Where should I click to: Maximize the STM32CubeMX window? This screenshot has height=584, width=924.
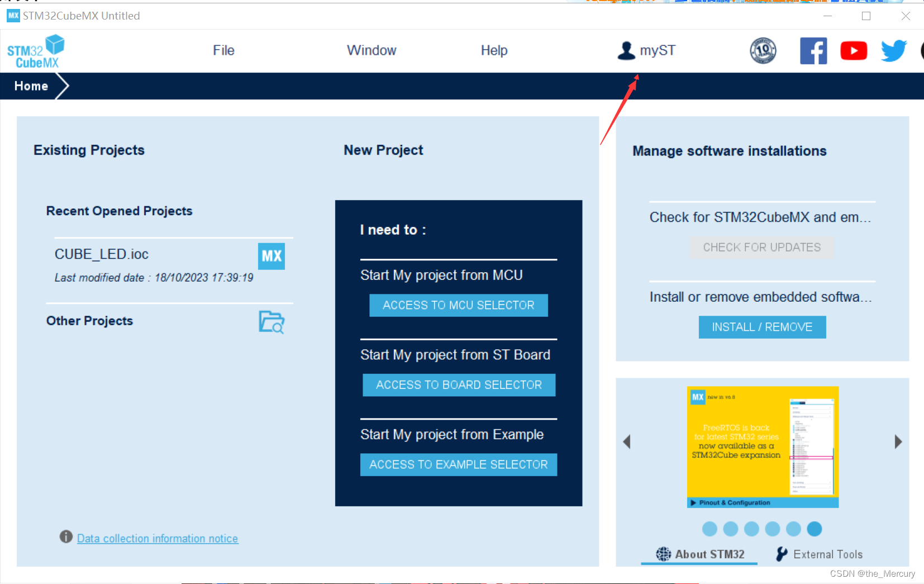click(866, 16)
